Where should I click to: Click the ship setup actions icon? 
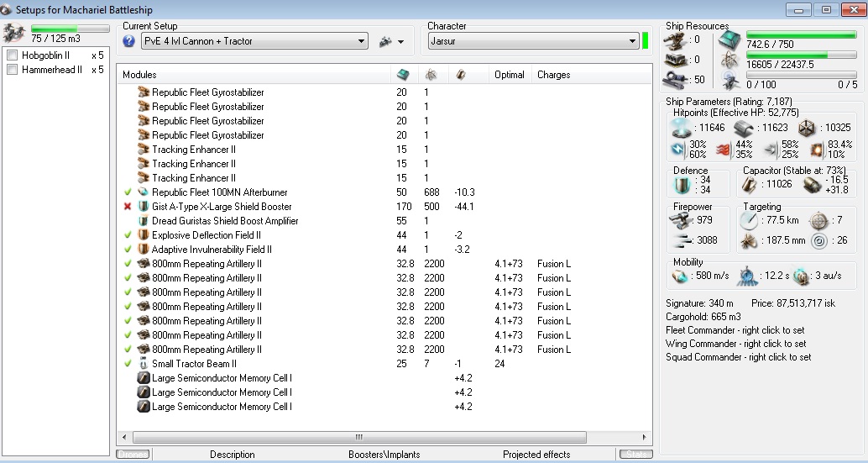pyautogui.click(x=386, y=41)
